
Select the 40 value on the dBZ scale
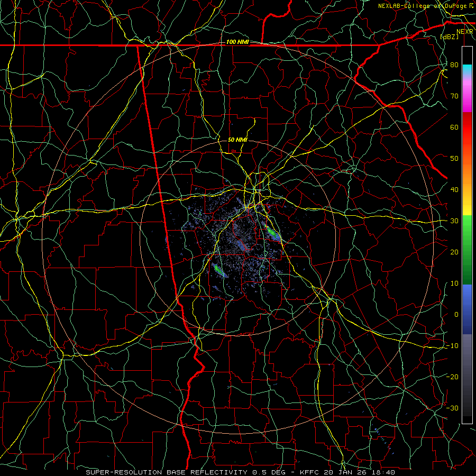click(x=454, y=190)
